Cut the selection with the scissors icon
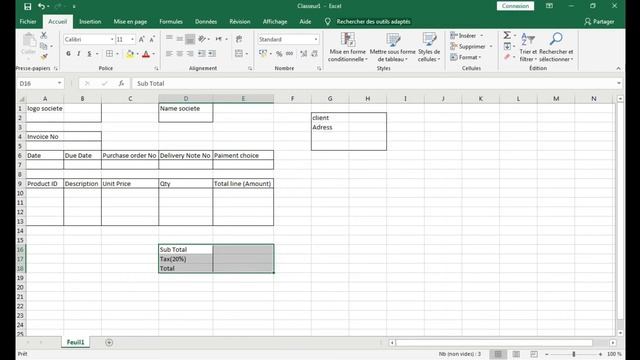 coord(44,36)
